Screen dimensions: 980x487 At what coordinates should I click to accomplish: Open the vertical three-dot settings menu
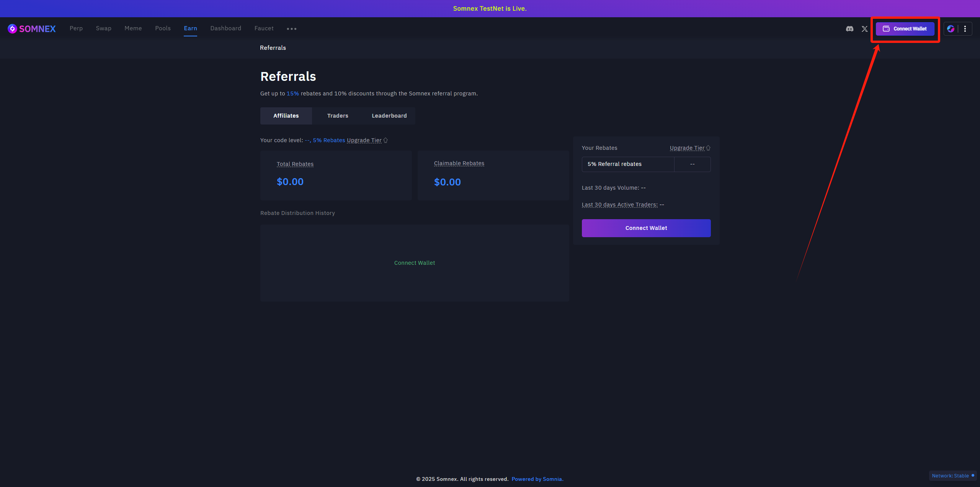(x=965, y=29)
